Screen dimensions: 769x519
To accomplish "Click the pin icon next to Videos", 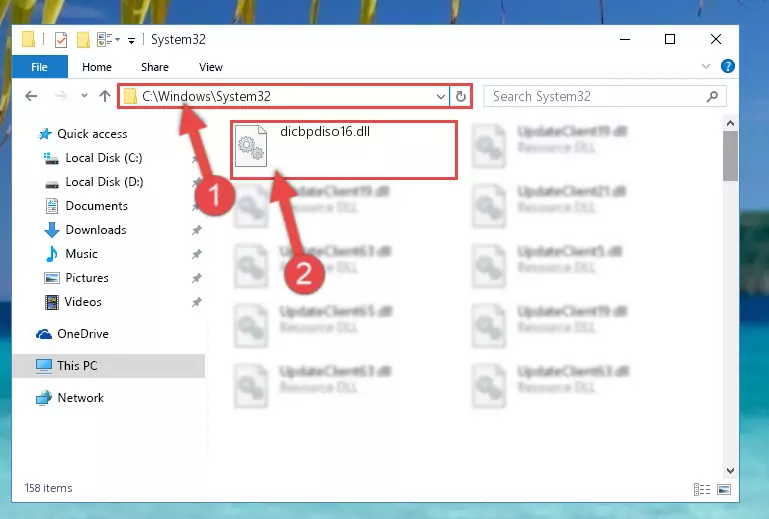I will [x=197, y=302].
